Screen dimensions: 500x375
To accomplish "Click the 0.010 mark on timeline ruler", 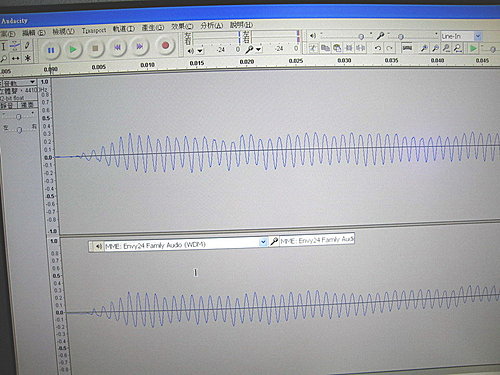I will tap(147, 65).
